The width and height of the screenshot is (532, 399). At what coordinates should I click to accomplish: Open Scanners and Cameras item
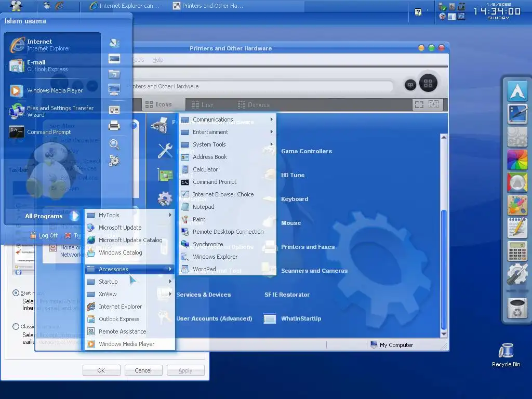(x=314, y=271)
